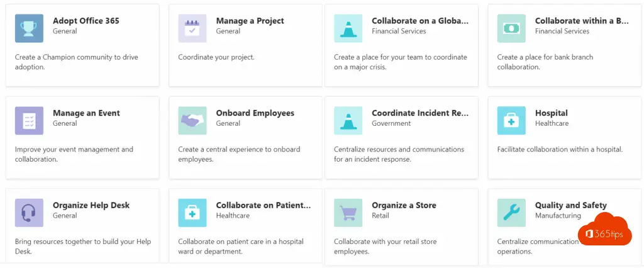
Task: Click the wrench icon for Quality and Safety
Action: pos(511,213)
